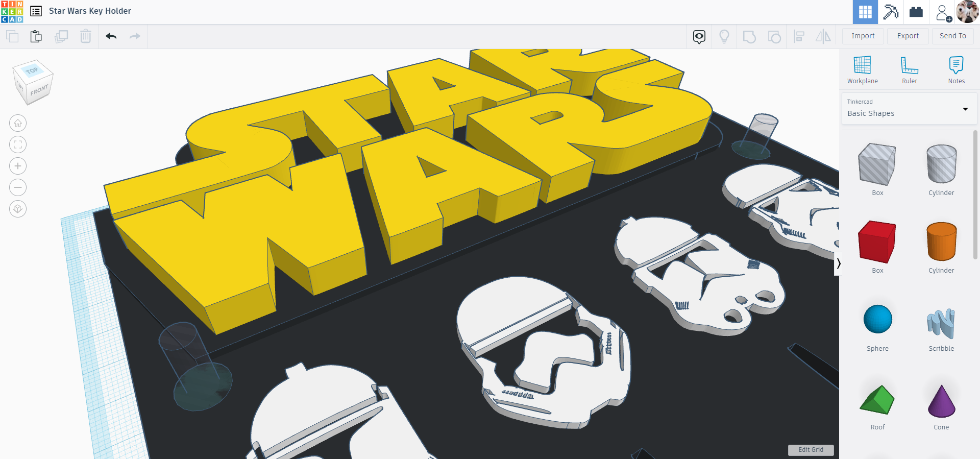Click the shapes panel vertical scrollbar
980x459 pixels.
coord(975,194)
